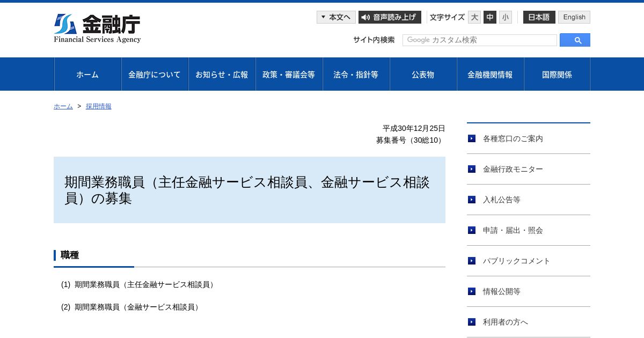Click the 募集番号（30総10） text
644x338 pixels.
pos(411,140)
